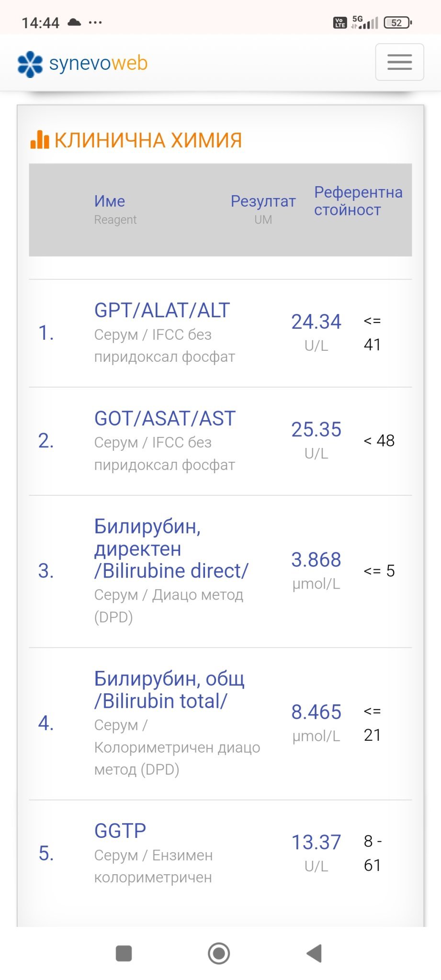441x980 pixels.
Task: Tap the КЛИНИЧНА ХИМИЯ section heading
Action: pos(148,140)
